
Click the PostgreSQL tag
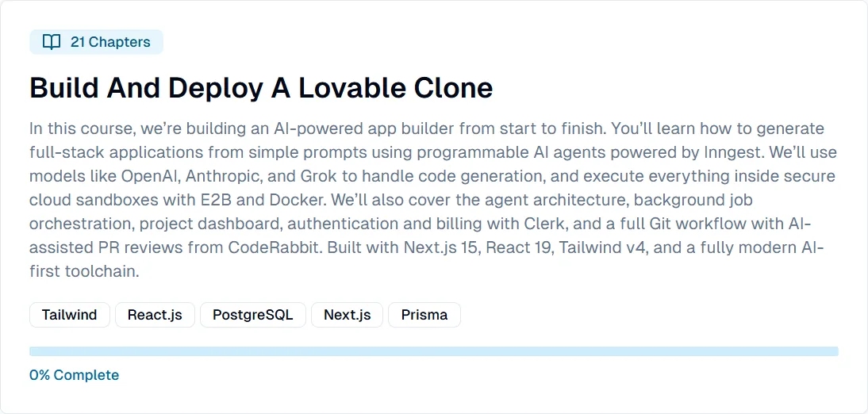coord(253,315)
